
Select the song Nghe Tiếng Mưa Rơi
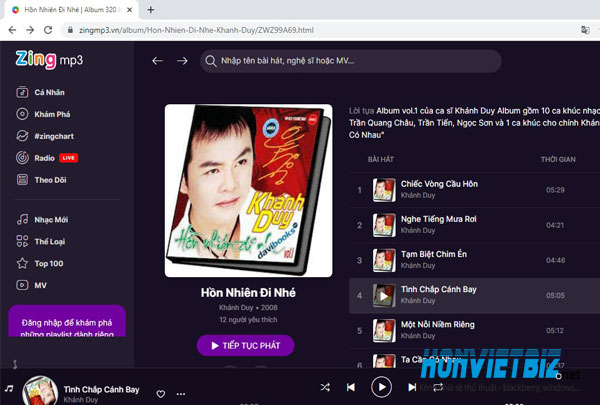click(x=439, y=219)
